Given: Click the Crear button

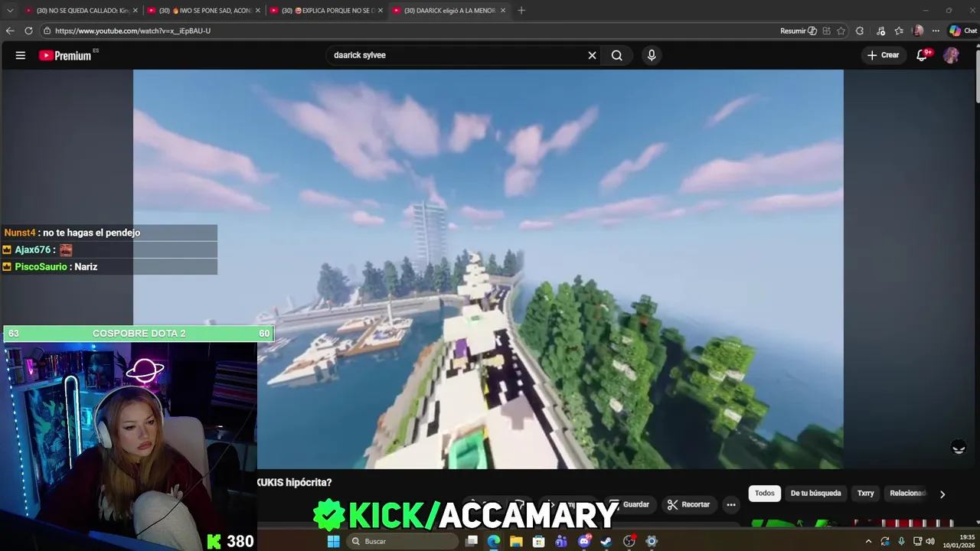Looking at the screenshot, I should coord(883,55).
